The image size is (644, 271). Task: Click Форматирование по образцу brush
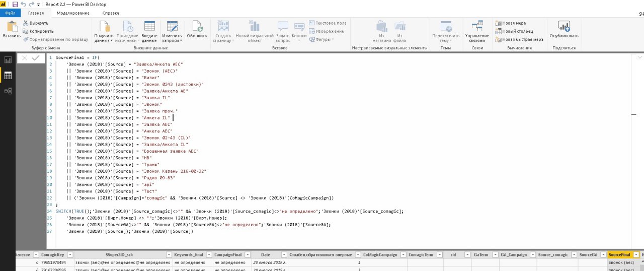tap(55, 39)
